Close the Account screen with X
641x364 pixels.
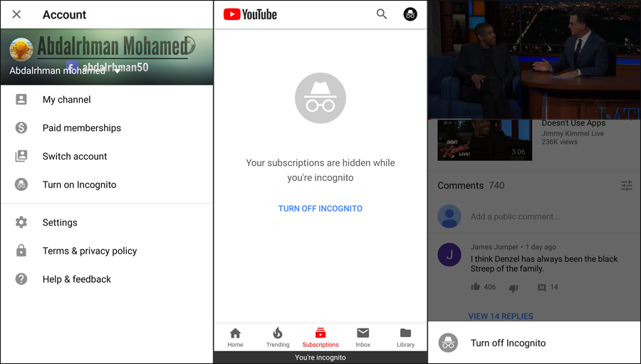(16, 14)
